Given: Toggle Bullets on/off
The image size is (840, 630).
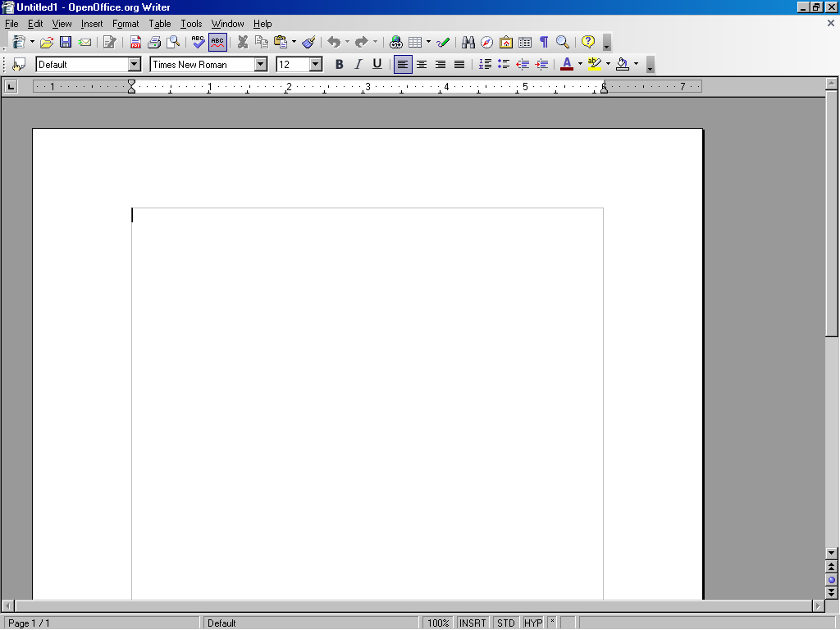Looking at the screenshot, I should tap(504, 64).
